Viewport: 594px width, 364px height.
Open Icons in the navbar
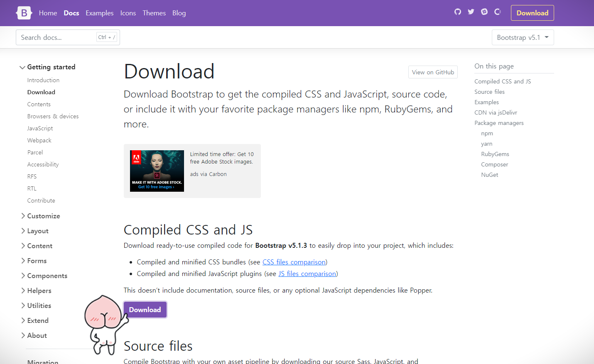[x=128, y=13]
